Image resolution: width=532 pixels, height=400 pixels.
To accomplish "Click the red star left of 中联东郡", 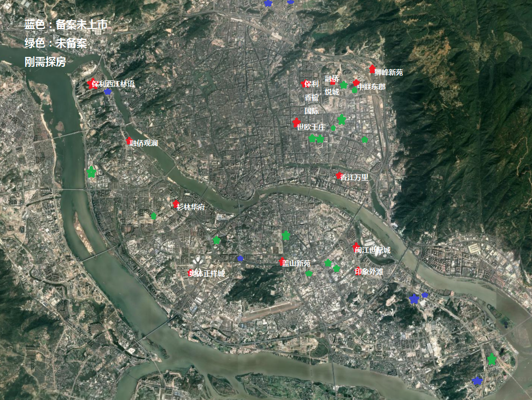I will 356,83.
